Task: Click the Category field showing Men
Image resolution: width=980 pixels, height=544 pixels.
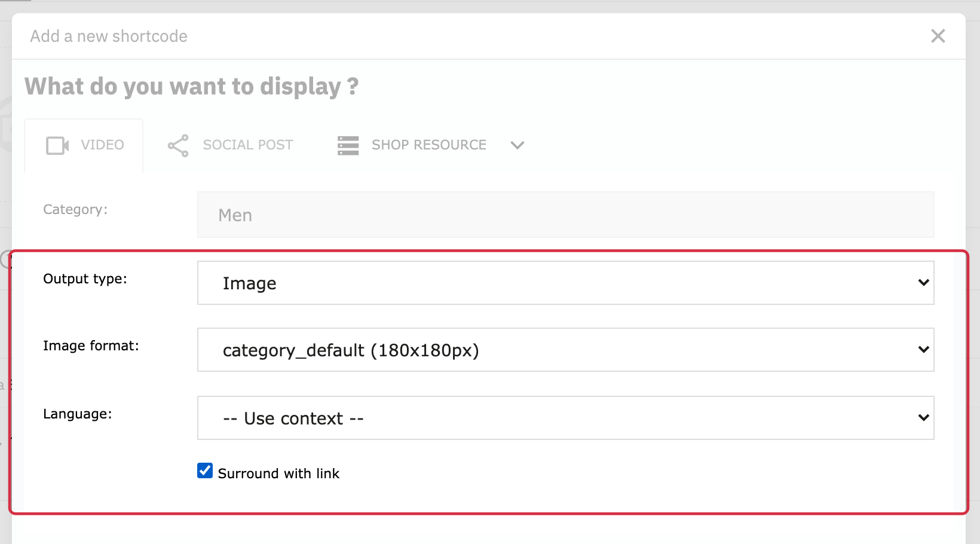Action: pos(565,215)
